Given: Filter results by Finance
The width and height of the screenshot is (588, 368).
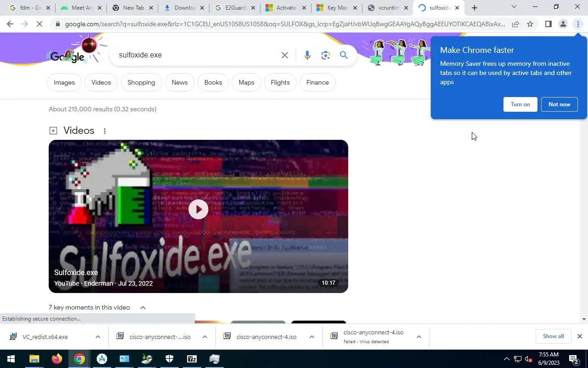Looking at the screenshot, I should point(317,82).
